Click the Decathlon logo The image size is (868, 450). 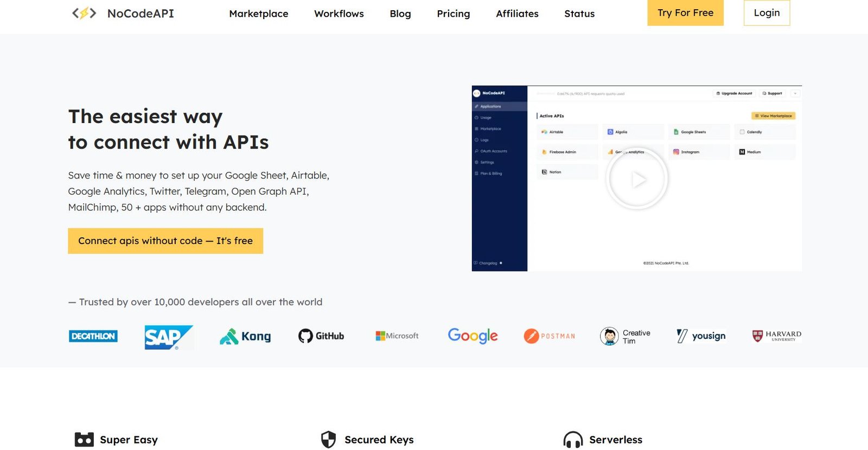(x=93, y=336)
